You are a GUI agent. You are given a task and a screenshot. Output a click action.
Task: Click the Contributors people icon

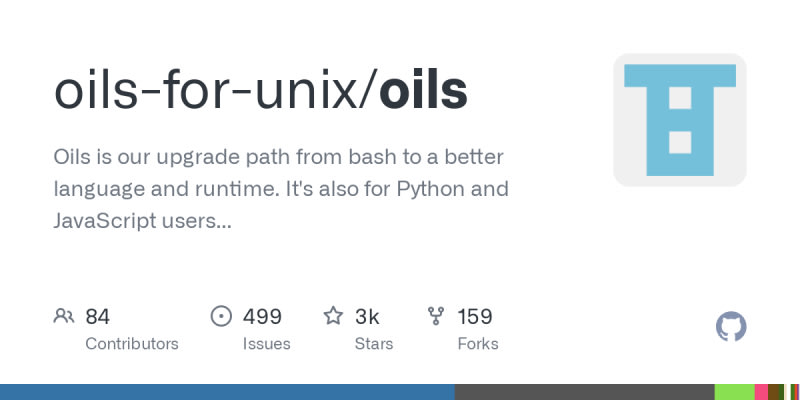click(x=64, y=317)
